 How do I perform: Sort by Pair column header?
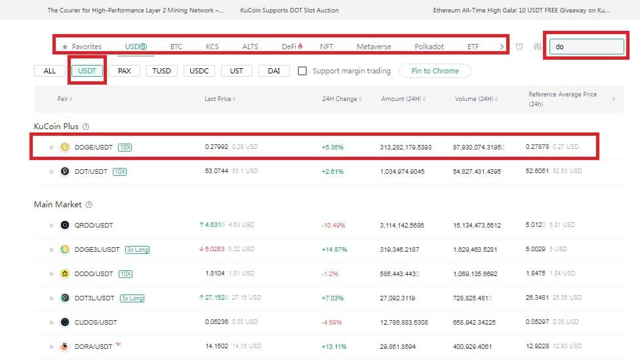coord(64,99)
